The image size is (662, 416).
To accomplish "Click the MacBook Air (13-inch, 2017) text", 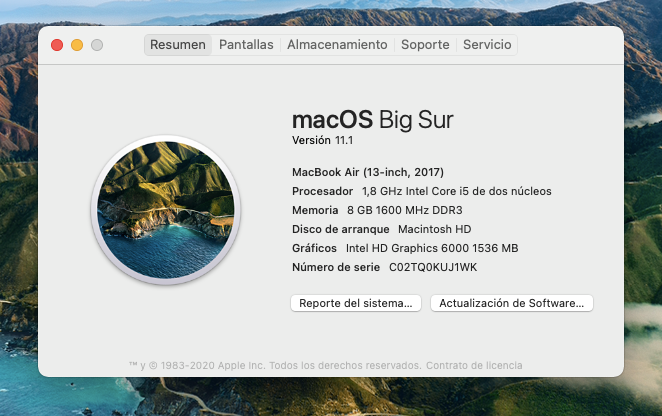I will coord(368,172).
